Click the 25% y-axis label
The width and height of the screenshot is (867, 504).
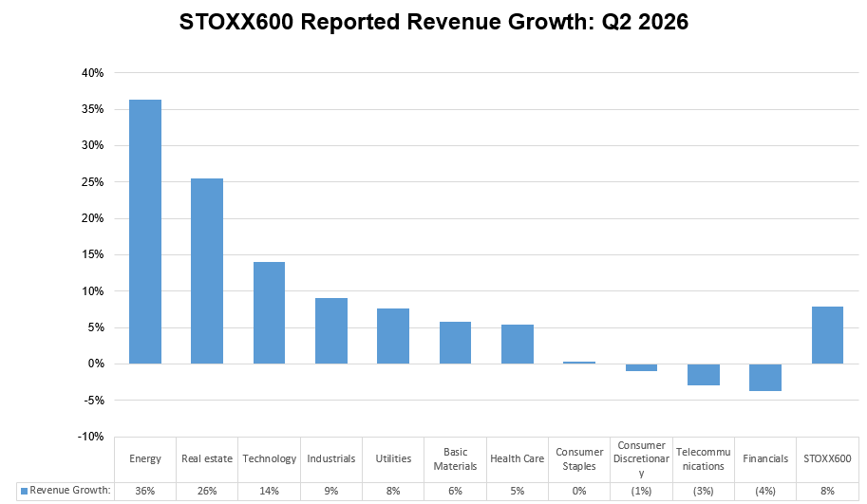click(93, 182)
